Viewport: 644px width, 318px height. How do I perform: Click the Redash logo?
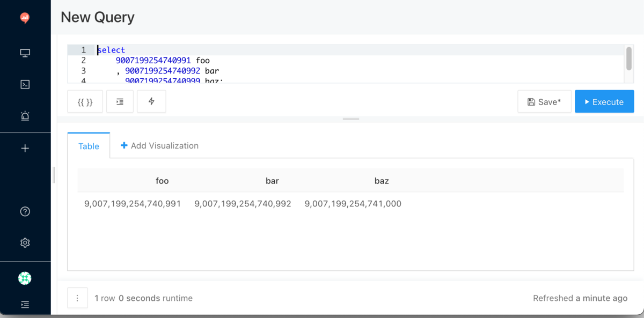coord(25,17)
